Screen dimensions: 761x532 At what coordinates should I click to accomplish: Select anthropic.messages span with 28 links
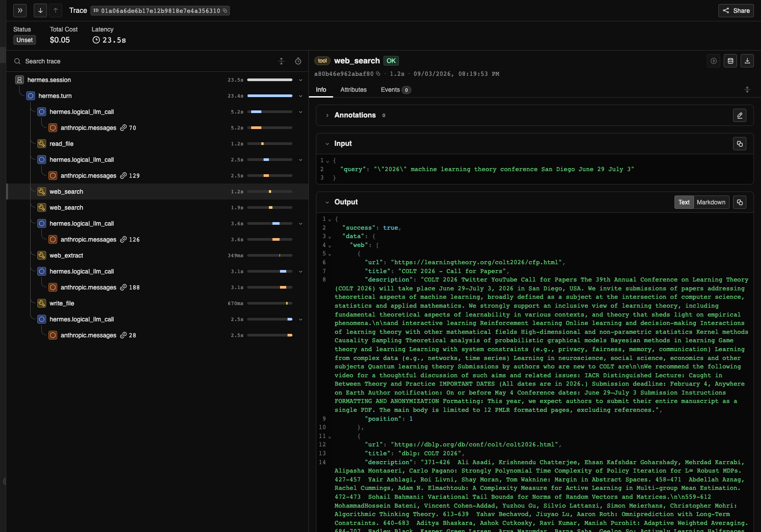tap(88, 335)
